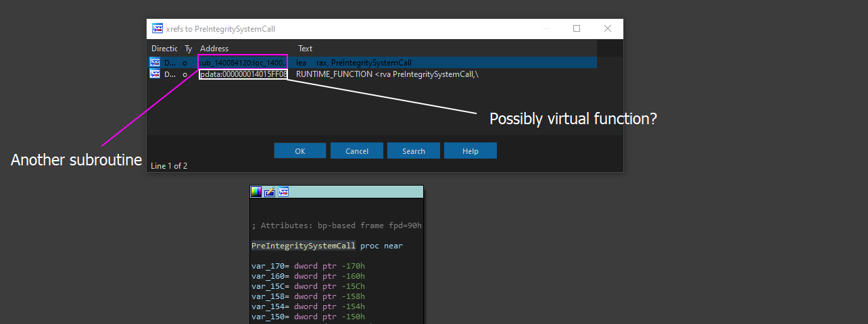Image resolution: width=868 pixels, height=324 pixels.
Task: Sort by the Text column header
Action: click(306, 49)
